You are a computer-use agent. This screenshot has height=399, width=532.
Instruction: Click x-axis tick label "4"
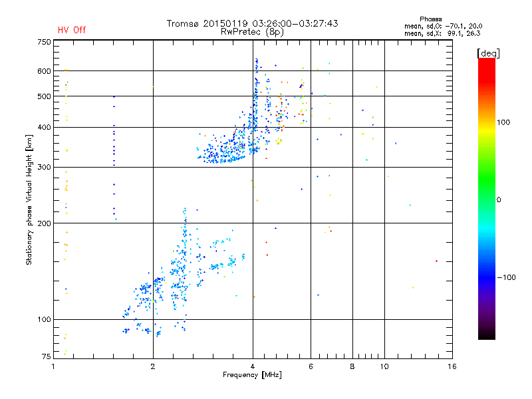(253, 366)
